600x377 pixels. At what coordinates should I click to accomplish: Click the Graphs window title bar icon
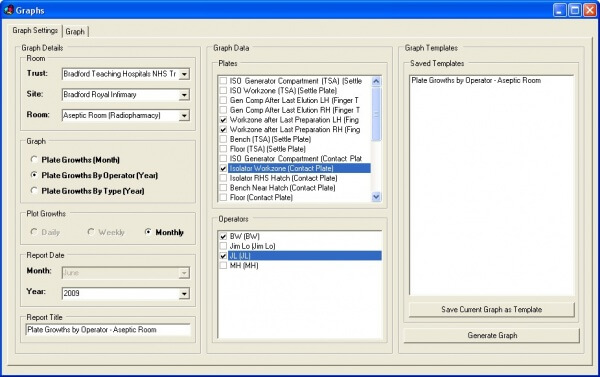click(8, 10)
